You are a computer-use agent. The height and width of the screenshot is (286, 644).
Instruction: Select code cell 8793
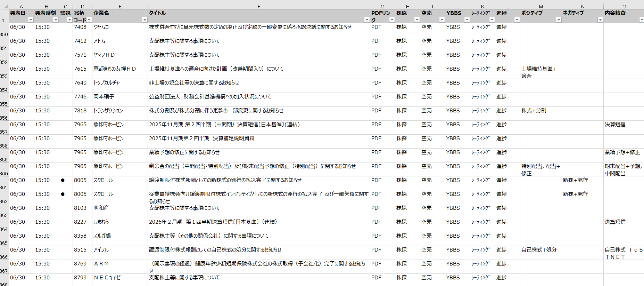tap(82, 280)
